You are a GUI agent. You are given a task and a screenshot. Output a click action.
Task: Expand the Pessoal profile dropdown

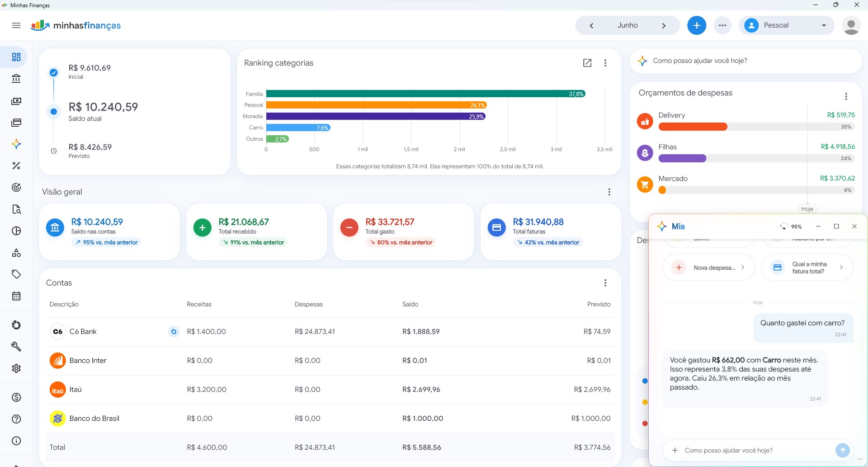[787, 25]
